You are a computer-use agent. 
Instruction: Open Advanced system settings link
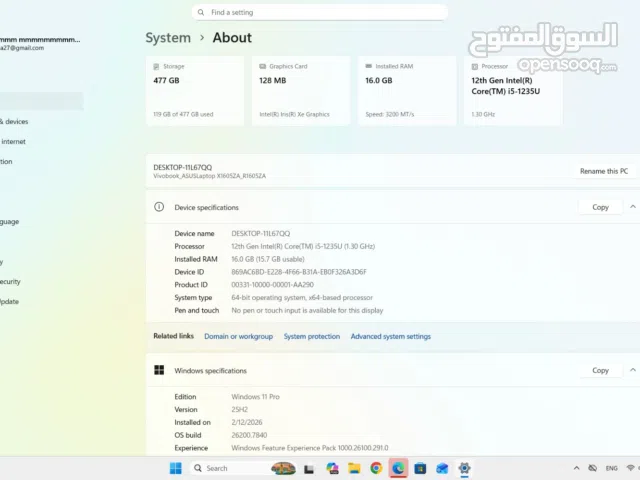coord(391,336)
